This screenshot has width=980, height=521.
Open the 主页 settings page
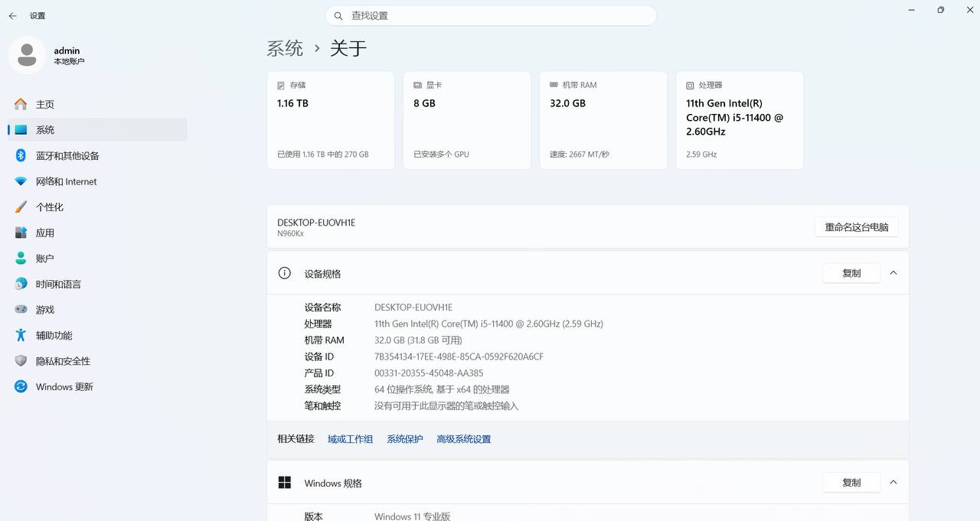coord(97,104)
